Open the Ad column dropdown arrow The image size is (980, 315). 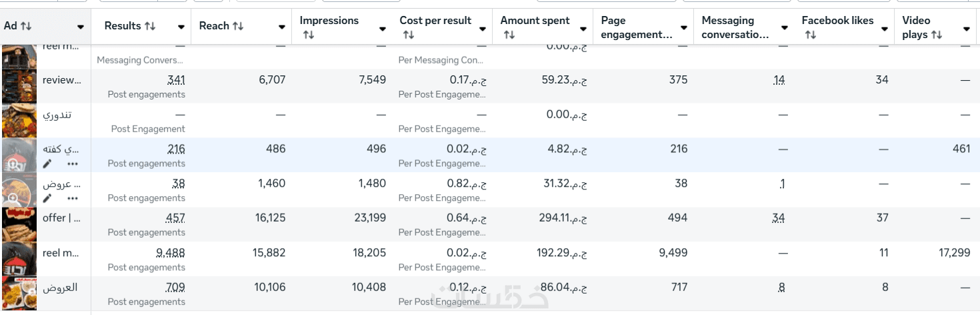(x=81, y=27)
